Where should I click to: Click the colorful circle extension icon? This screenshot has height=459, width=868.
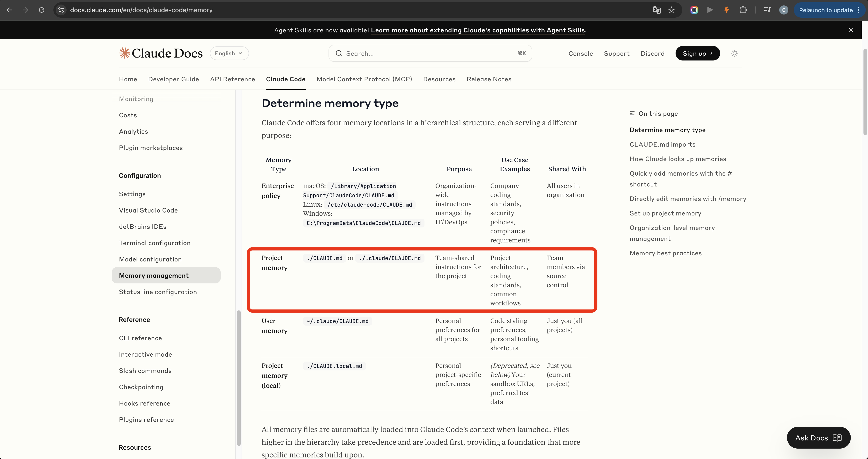click(x=694, y=10)
